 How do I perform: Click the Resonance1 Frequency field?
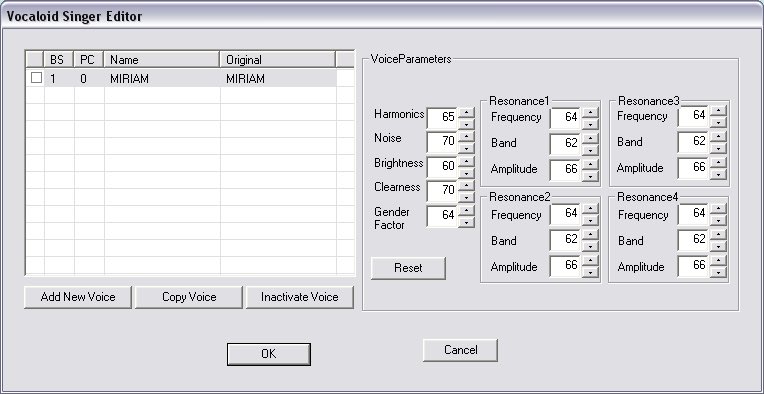click(566, 118)
